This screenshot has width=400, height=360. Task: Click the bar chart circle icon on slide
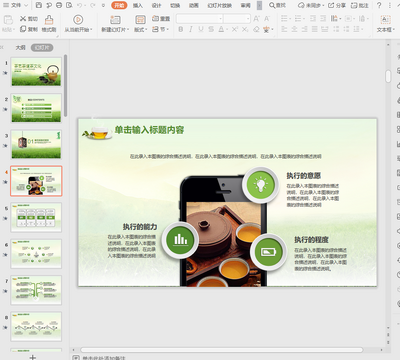coord(180,239)
